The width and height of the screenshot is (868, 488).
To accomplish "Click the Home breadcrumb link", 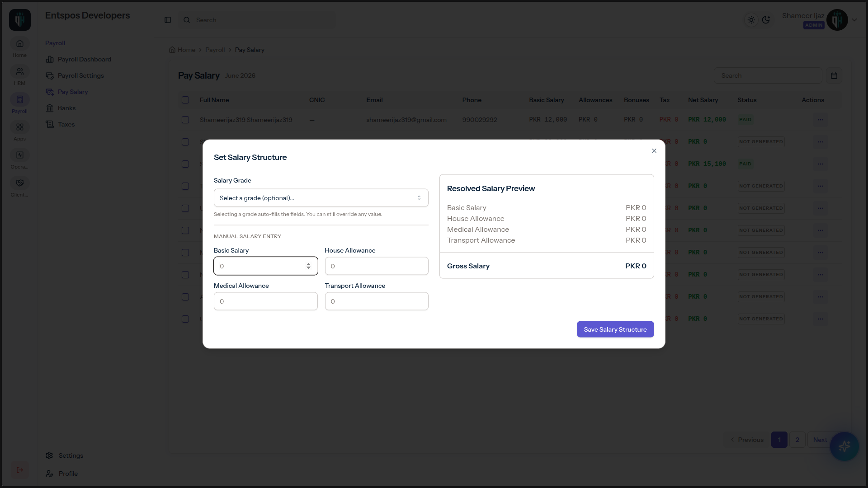I will [182, 50].
